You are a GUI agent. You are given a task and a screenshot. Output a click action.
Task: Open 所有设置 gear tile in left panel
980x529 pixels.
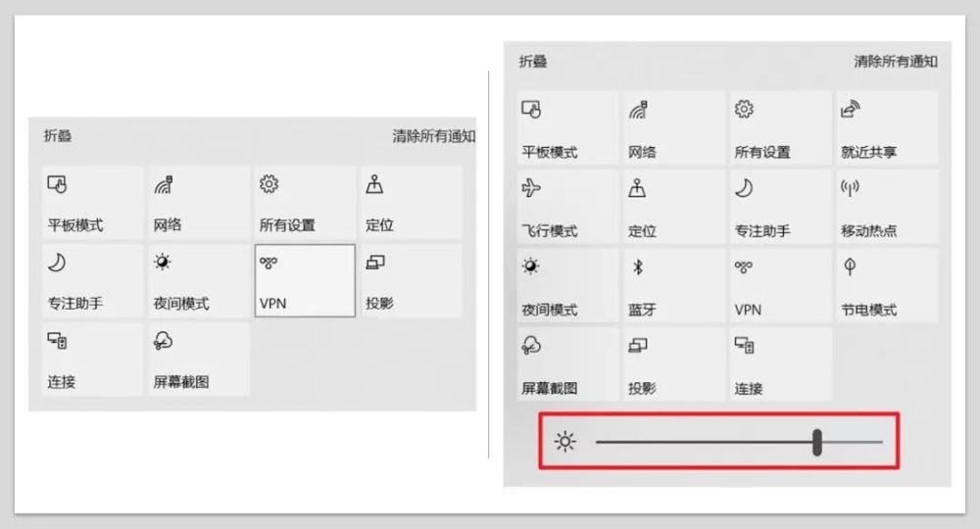point(305,203)
